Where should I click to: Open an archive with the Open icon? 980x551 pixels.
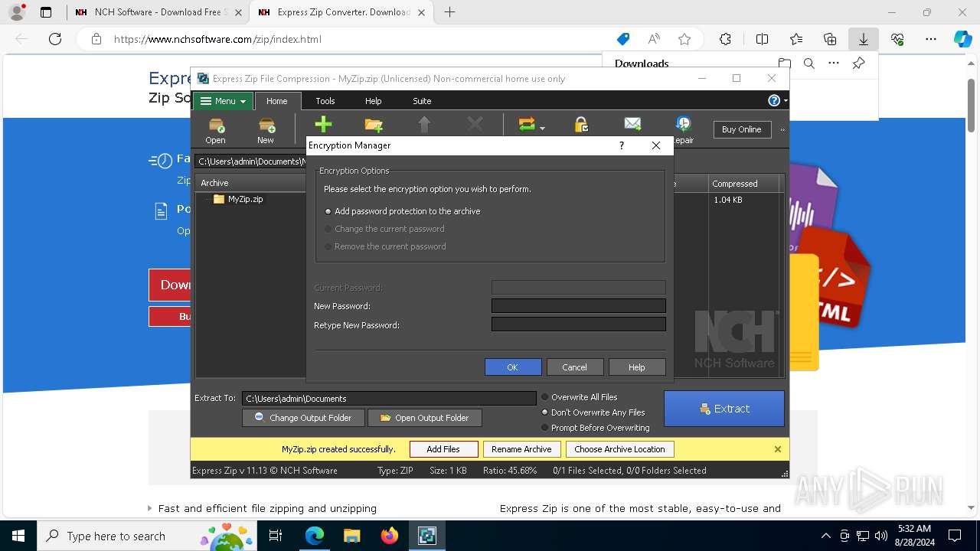tap(215, 129)
